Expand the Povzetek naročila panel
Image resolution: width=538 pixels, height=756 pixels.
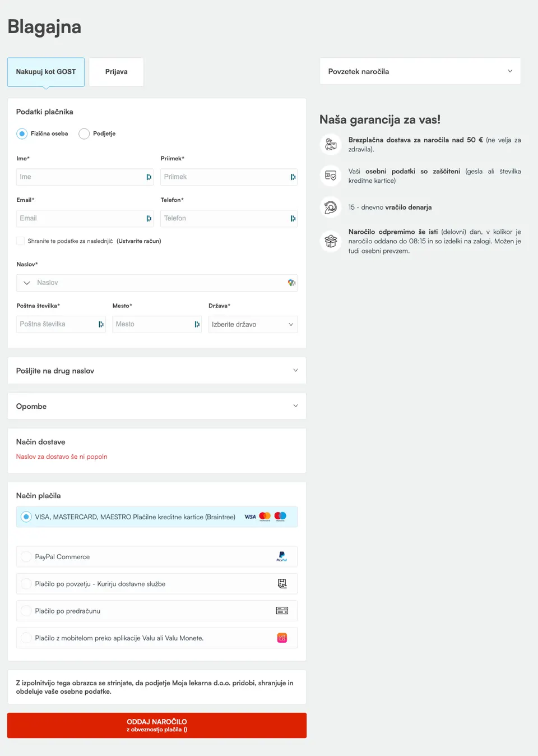[420, 71]
